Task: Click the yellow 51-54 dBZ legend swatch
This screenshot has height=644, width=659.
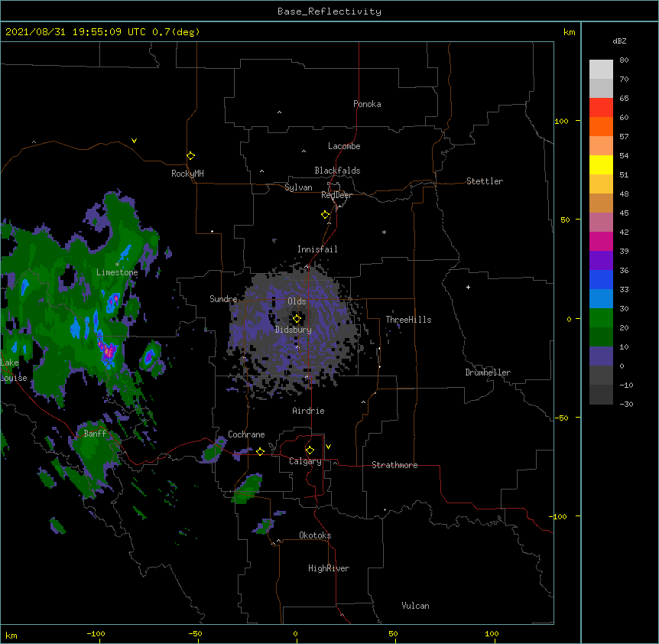Action: tap(601, 164)
